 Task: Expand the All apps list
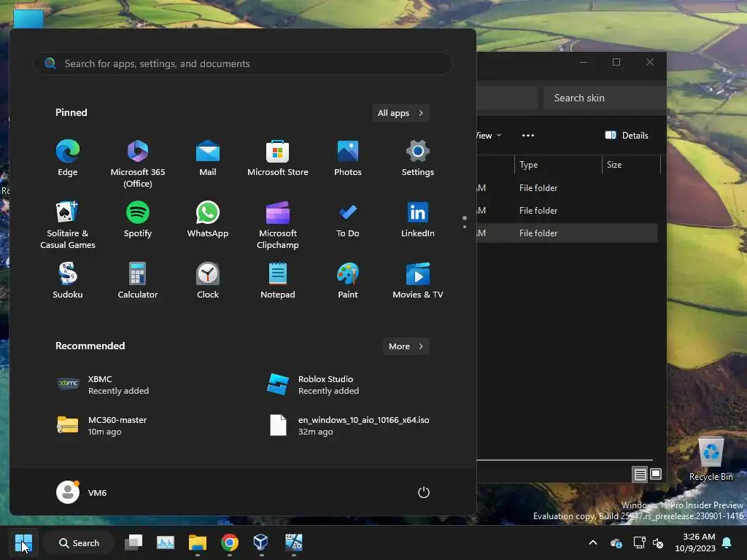pyautogui.click(x=400, y=113)
